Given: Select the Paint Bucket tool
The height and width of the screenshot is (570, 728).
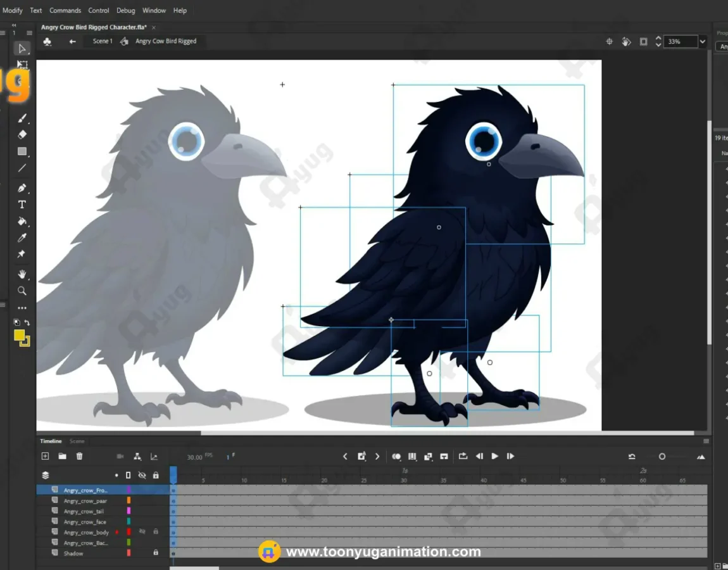Looking at the screenshot, I should [x=22, y=221].
